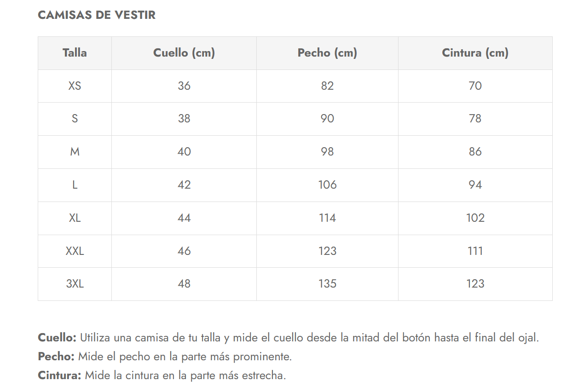Click the Cuello (cm) column header

pos(184,53)
